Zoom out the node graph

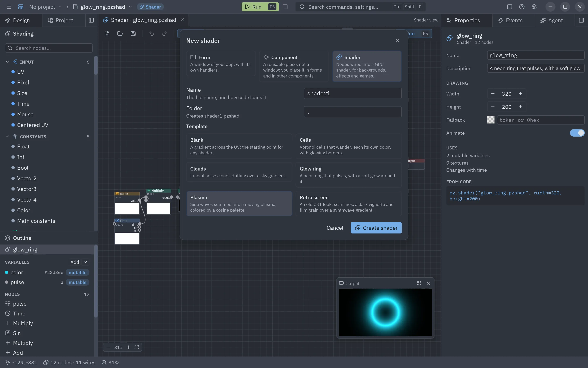coord(108,347)
